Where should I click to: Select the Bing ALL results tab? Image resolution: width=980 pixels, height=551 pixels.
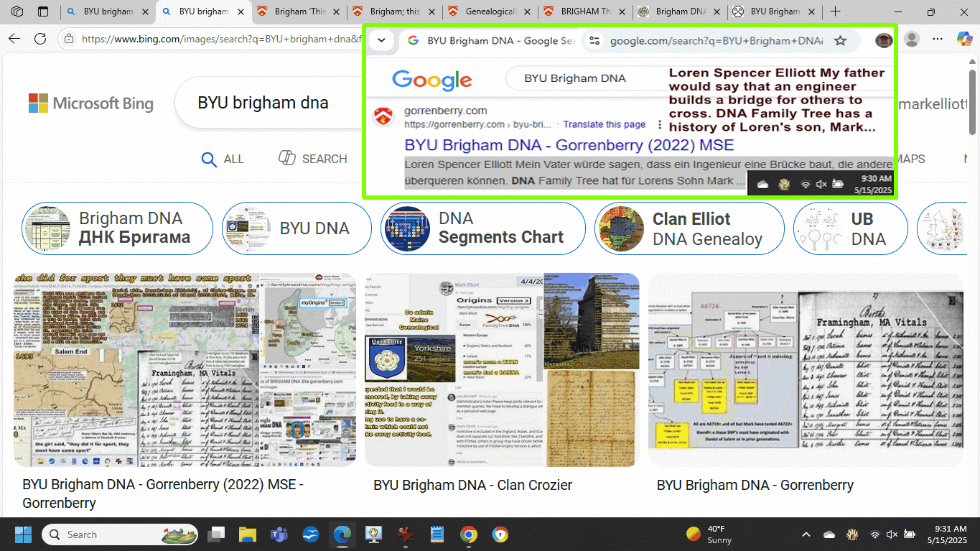223,159
